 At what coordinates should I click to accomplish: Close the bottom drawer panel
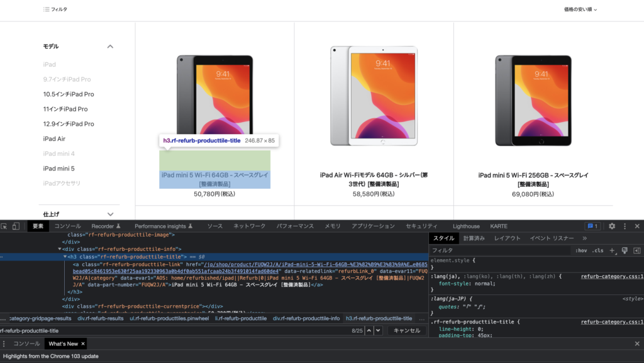coord(637,343)
